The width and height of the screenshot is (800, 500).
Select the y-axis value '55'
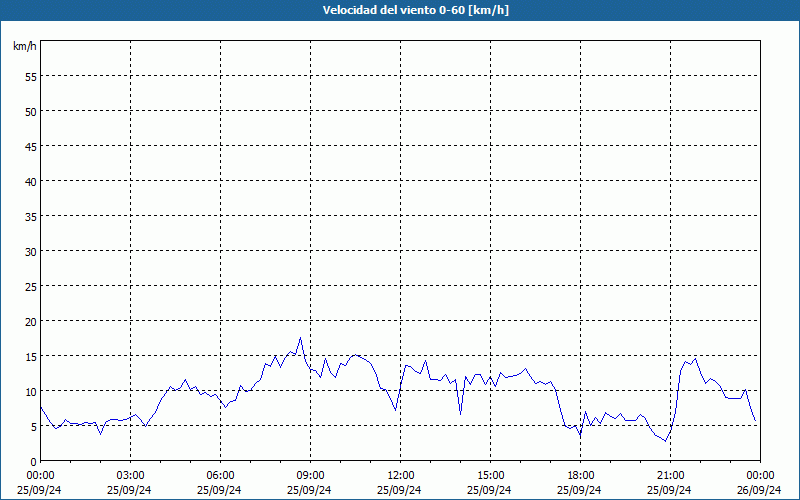(x=31, y=77)
